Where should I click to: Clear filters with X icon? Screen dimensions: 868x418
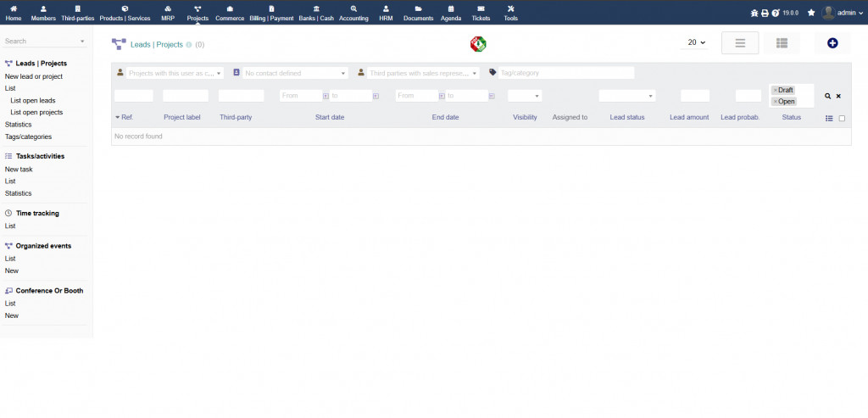[838, 96]
